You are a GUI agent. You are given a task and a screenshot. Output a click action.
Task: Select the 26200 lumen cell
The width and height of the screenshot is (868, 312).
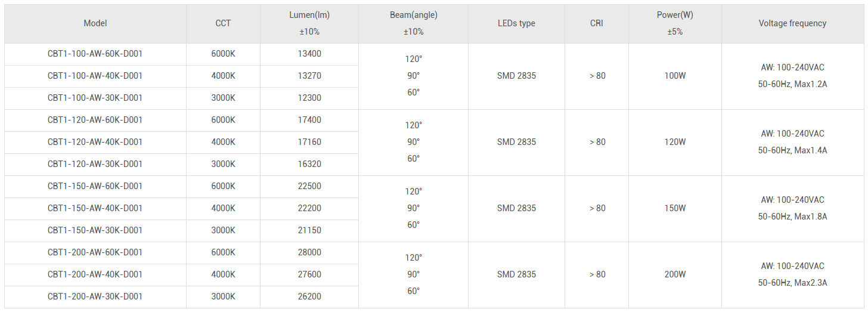309,296
